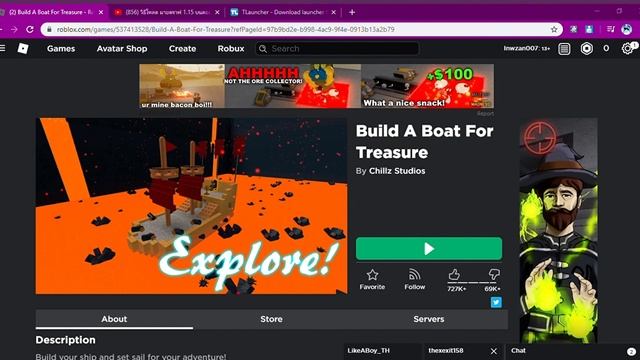The image size is (640, 360).
Task: Open the InwzanO07 profile link
Action: pos(526,49)
